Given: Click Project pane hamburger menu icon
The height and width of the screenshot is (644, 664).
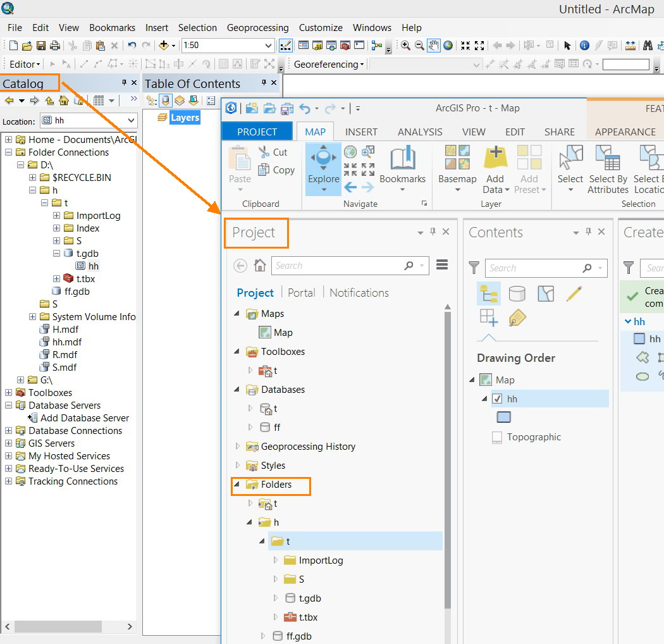Looking at the screenshot, I should tap(442, 265).
